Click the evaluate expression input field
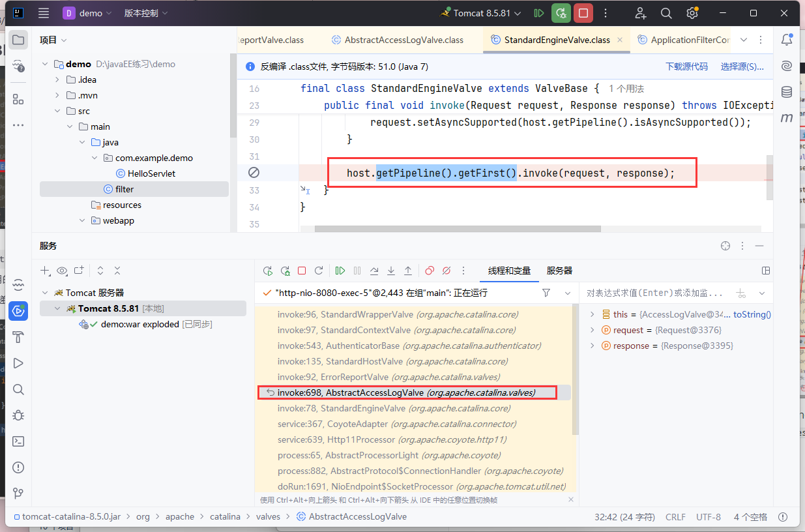 [655, 293]
